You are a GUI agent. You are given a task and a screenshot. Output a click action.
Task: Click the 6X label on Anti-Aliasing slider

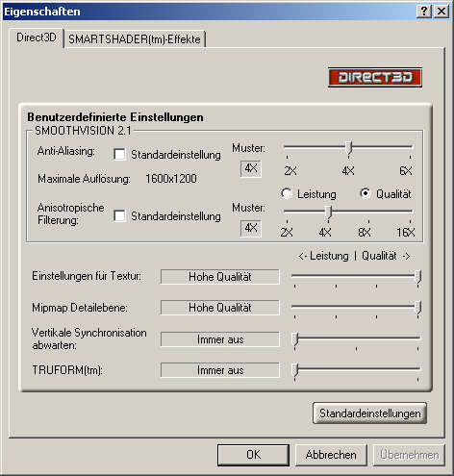point(406,170)
